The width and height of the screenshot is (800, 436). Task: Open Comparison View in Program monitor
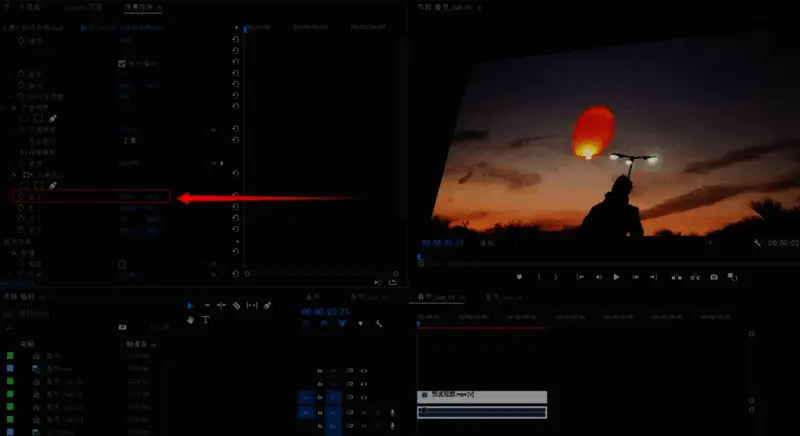pos(732,277)
